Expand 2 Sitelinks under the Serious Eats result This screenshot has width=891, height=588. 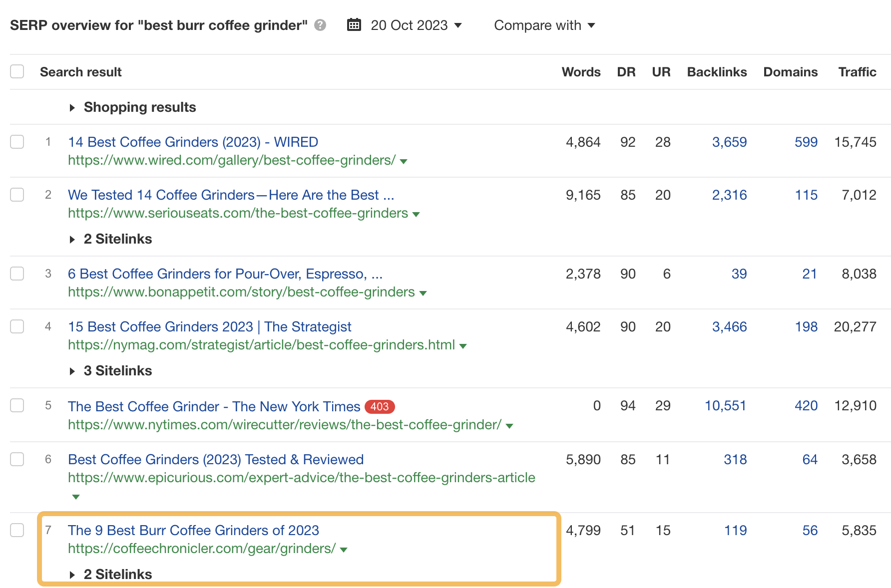[x=117, y=239]
